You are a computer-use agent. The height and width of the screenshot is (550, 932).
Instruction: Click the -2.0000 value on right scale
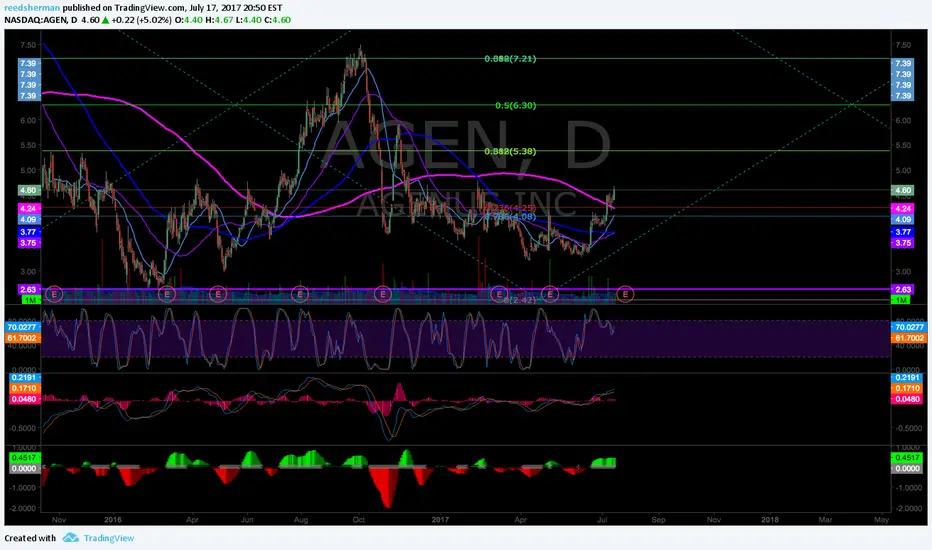click(x=909, y=509)
